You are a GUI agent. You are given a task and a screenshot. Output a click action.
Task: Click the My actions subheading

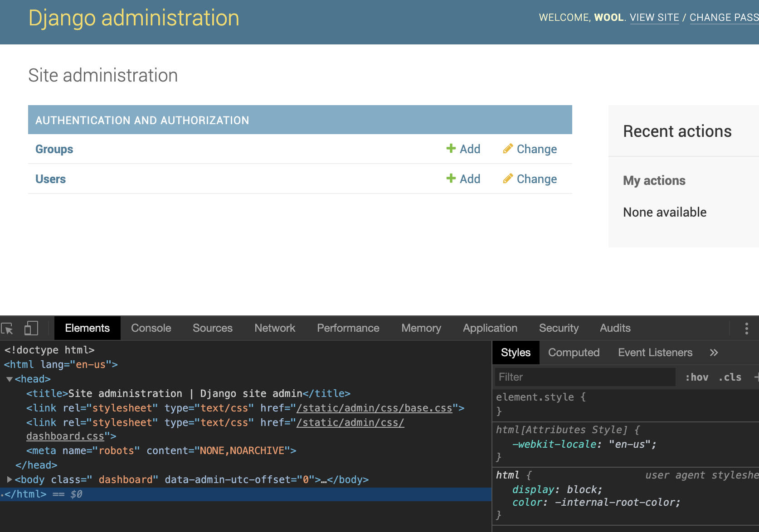point(654,180)
